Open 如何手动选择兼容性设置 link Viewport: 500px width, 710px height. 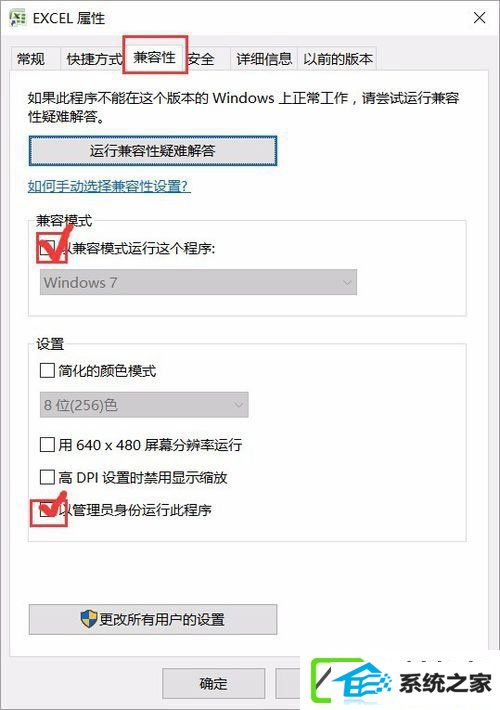pyautogui.click(x=109, y=186)
